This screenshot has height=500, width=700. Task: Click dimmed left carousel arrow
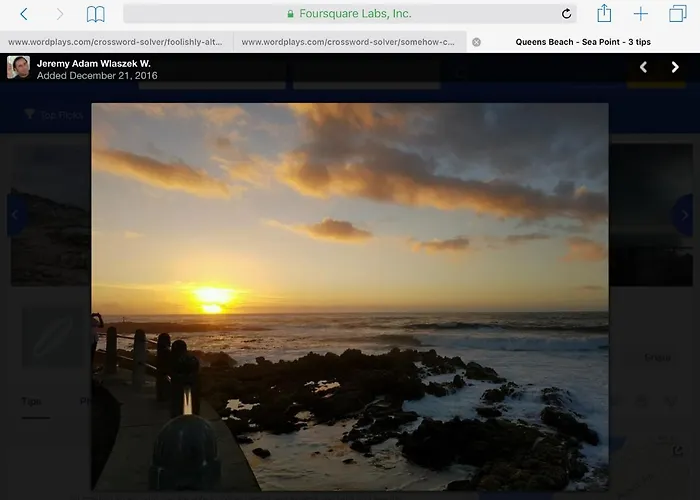pyautogui.click(x=16, y=215)
